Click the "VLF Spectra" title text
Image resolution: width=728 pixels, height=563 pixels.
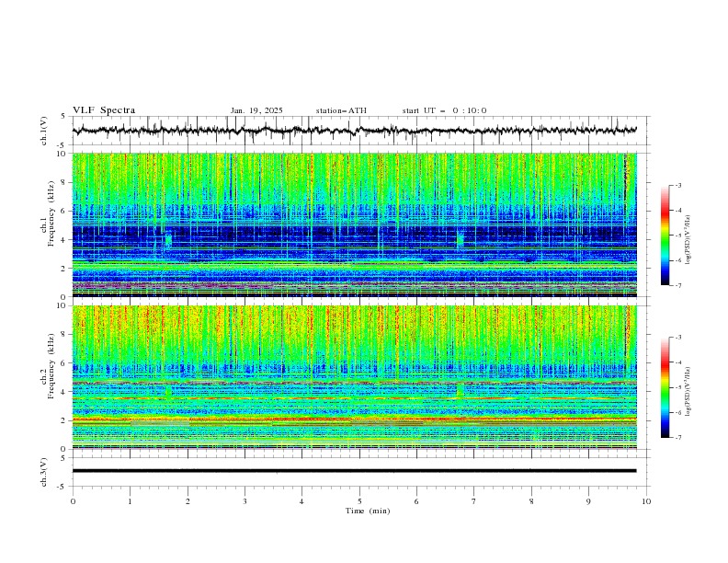point(104,110)
